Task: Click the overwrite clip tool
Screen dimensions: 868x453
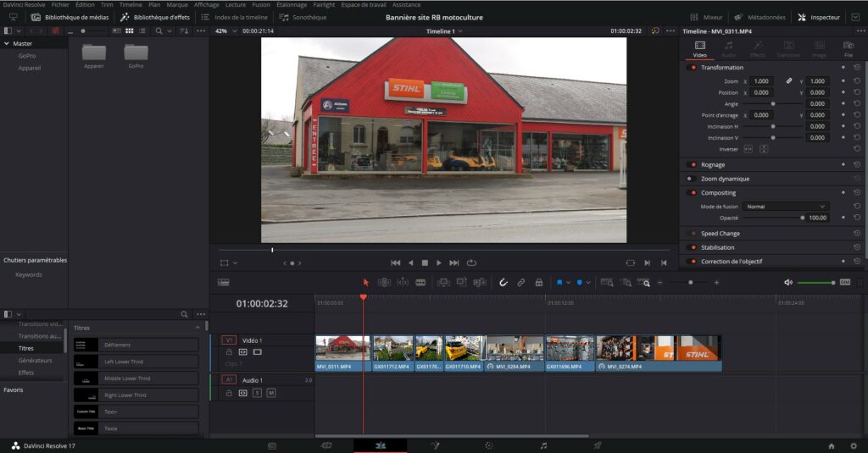Action: [x=461, y=283]
